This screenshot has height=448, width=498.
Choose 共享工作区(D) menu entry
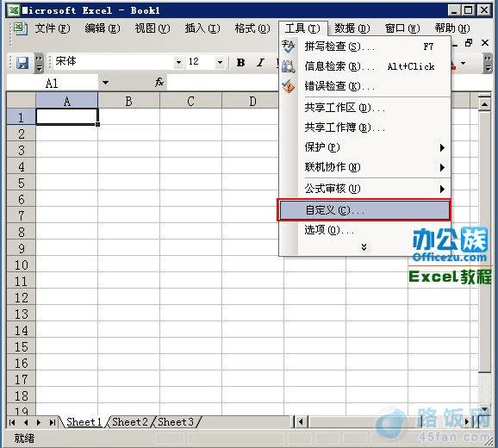coord(364,108)
